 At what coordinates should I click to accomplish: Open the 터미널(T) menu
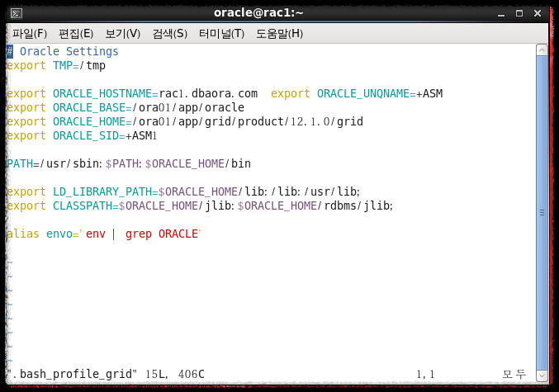221,34
